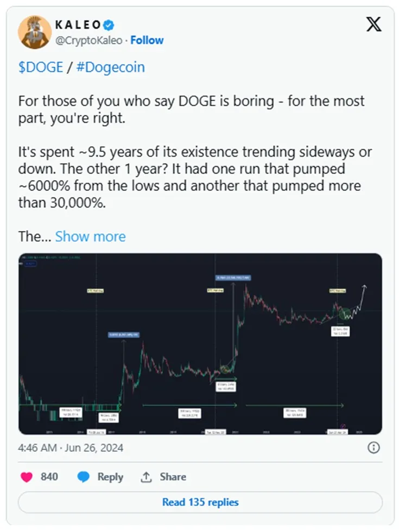Click the Share text label
Image resolution: width=399 pixels, height=532 pixels.
[173, 477]
